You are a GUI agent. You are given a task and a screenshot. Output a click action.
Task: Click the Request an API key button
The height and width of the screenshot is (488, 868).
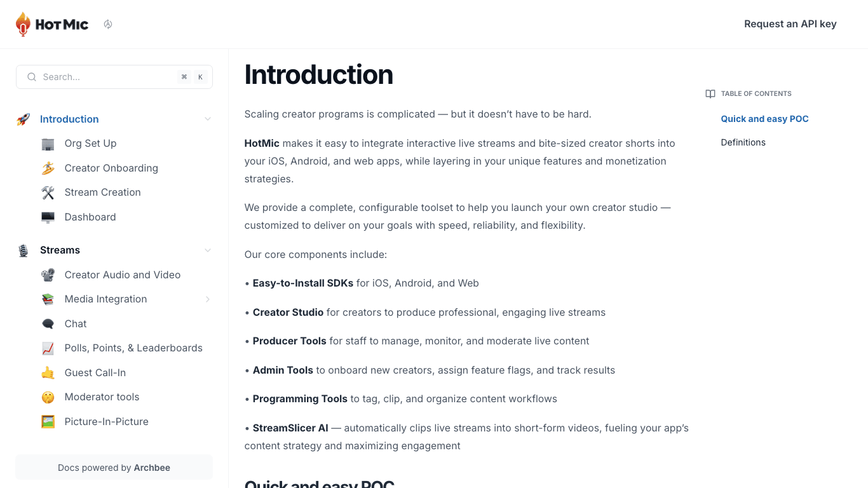(x=790, y=24)
